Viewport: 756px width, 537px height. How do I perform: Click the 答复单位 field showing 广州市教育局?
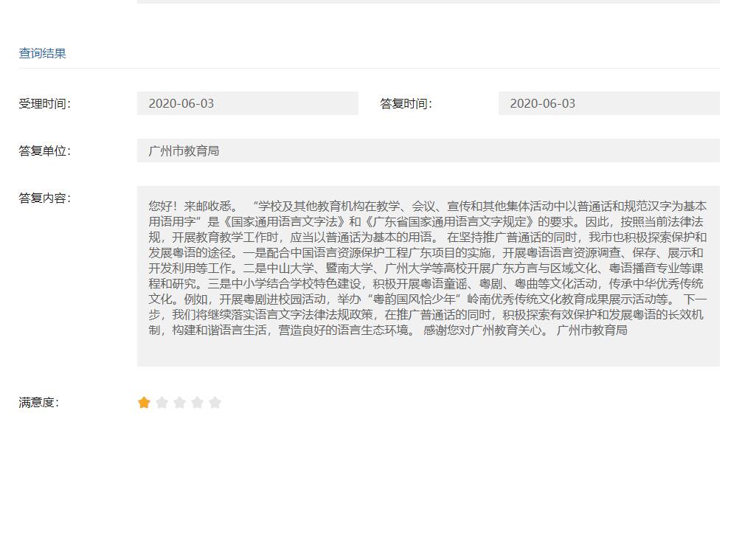pyautogui.click(x=428, y=150)
